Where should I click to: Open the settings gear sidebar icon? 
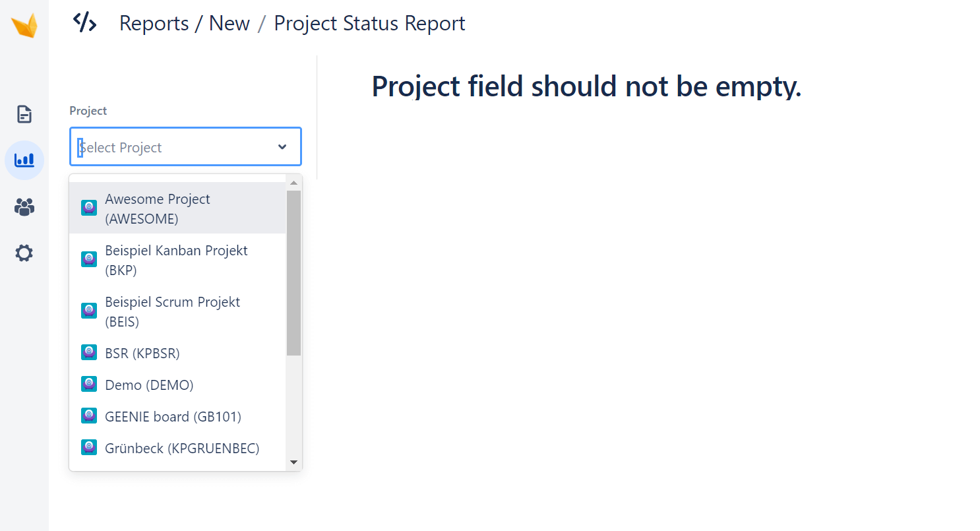(24, 253)
